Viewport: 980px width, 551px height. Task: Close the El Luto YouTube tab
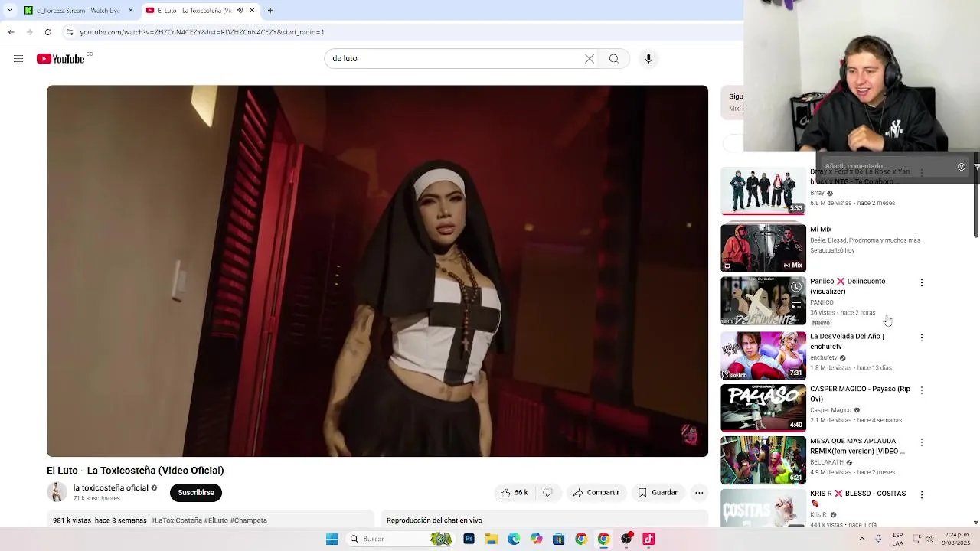[252, 11]
